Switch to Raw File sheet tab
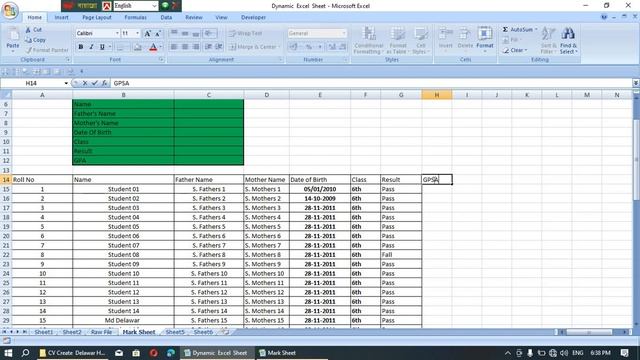Viewport: 640px width, 360px height. click(x=101, y=332)
